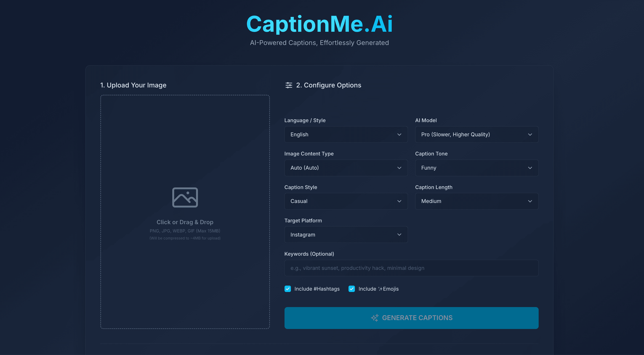Open the Caption Style dropdown
644x355 pixels.
tap(346, 201)
